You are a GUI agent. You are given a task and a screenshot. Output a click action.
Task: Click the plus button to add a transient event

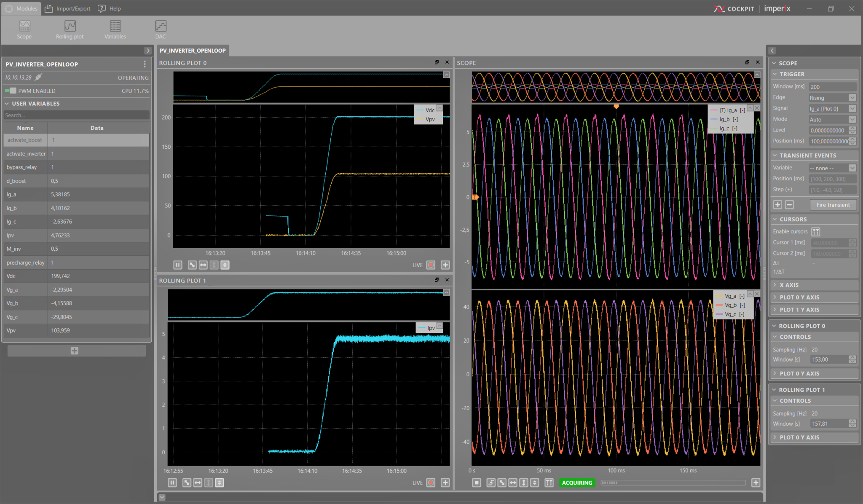(x=777, y=205)
